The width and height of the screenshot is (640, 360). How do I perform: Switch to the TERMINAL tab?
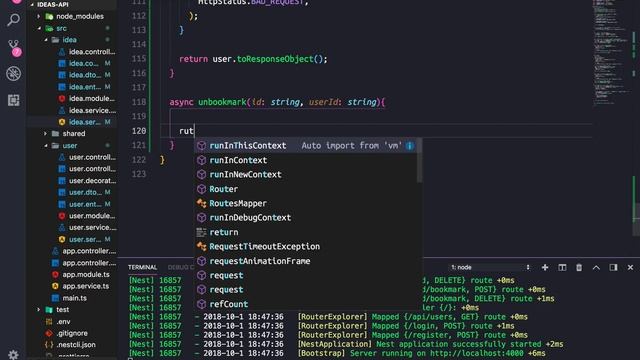[142, 267]
